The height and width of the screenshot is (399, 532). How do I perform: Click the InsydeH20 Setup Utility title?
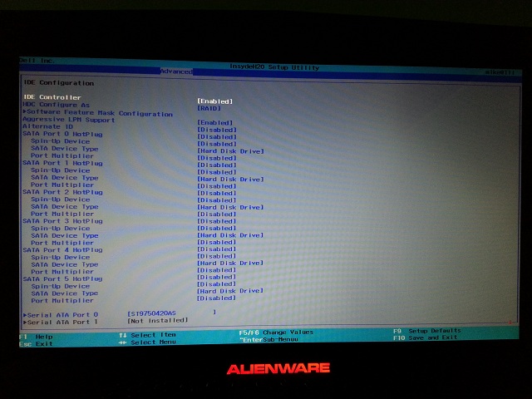[x=273, y=67]
